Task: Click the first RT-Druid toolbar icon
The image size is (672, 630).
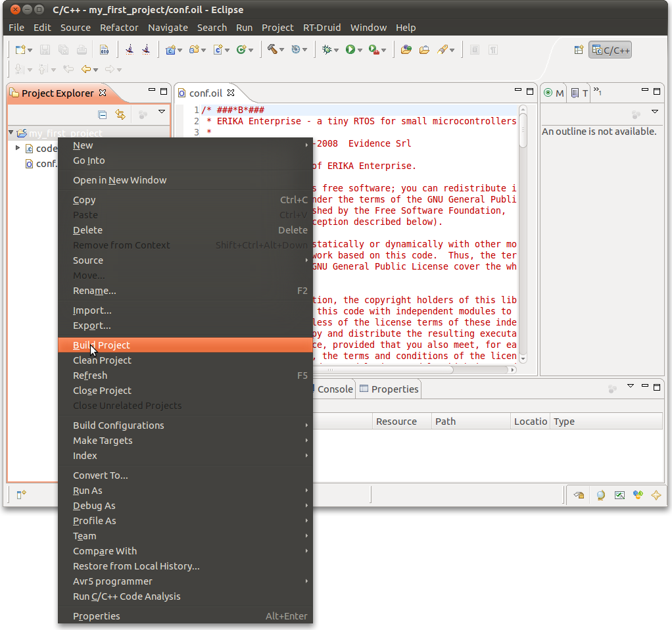Action: click(x=130, y=50)
